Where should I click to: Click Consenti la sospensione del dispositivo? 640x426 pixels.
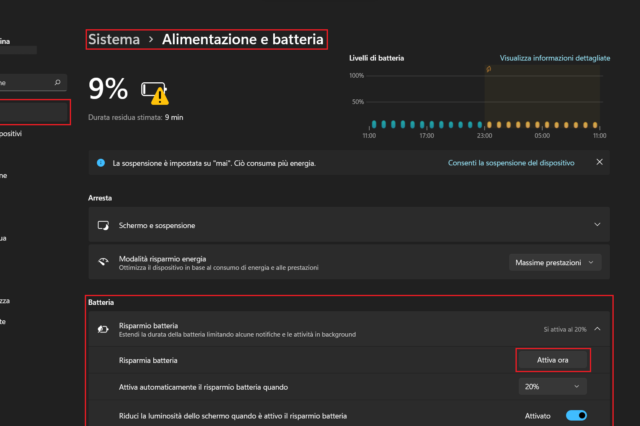tap(511, 162)
